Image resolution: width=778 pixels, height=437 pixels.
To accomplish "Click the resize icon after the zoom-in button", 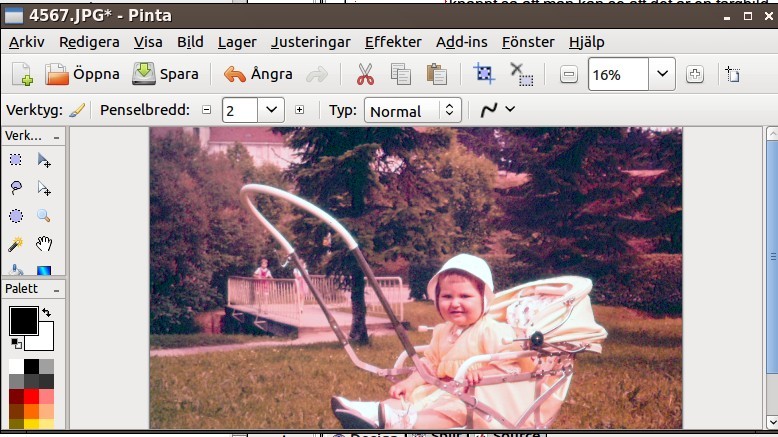I will click(733, 74).
